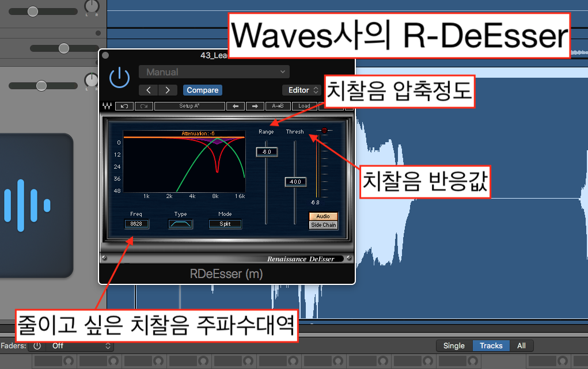Click the 43_Lea window title text
Image resolution: width=588 pixels, height=369 pixels.
coord(214,55)
